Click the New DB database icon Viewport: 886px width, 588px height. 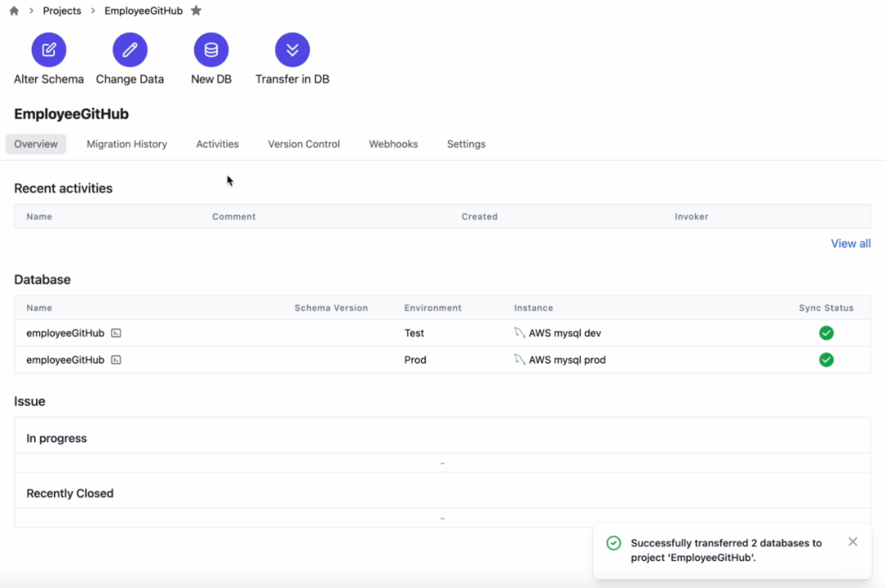pos(211,50)
